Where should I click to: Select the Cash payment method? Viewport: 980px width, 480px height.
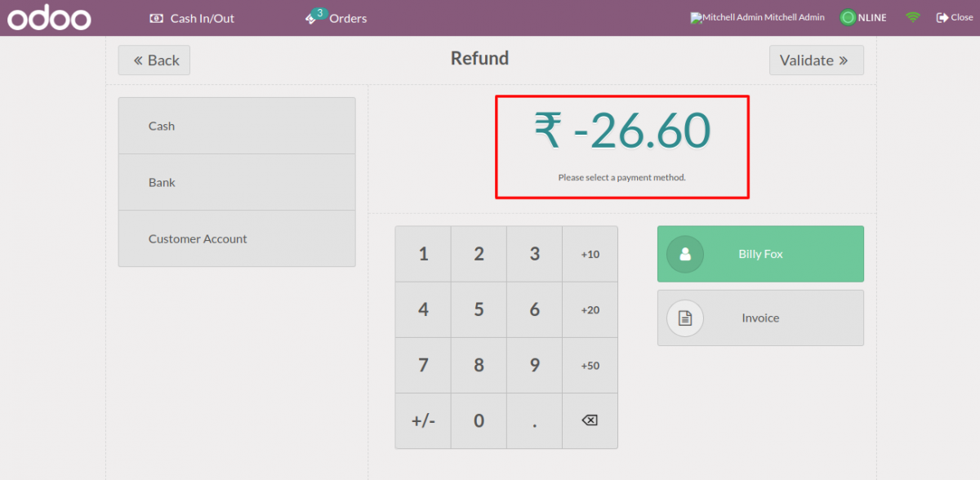pos(237,125)
